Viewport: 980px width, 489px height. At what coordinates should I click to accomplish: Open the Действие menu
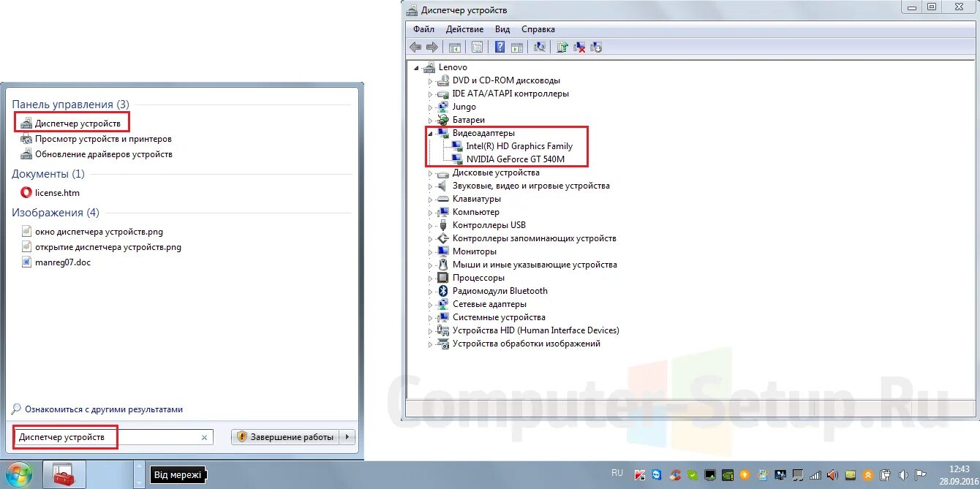pos(464,29)
